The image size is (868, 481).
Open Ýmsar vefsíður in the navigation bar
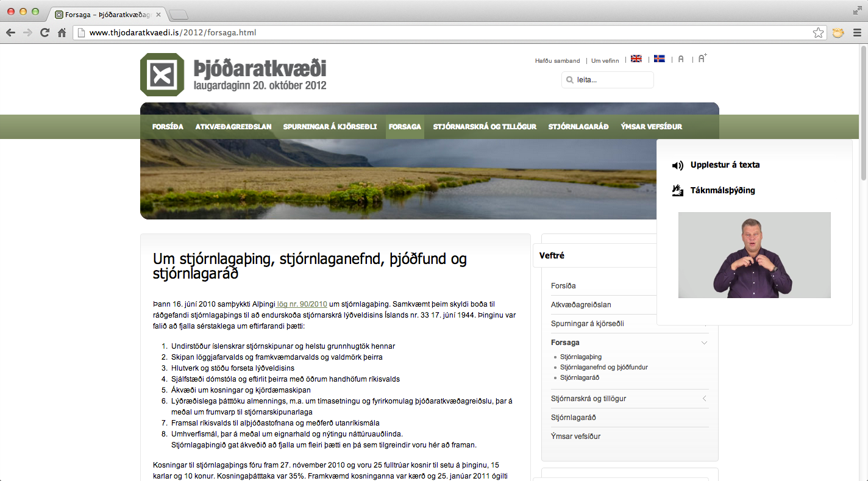[651, 127]
